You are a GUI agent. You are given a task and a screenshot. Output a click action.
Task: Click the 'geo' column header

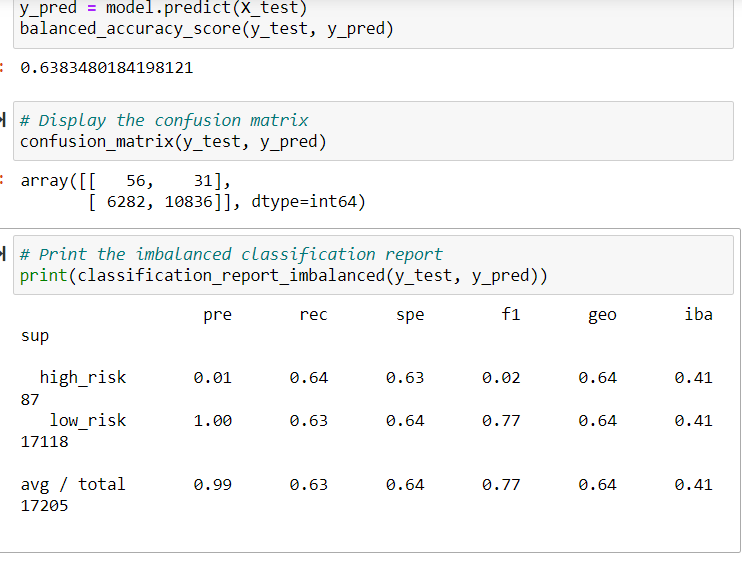[x=602, y=315]
